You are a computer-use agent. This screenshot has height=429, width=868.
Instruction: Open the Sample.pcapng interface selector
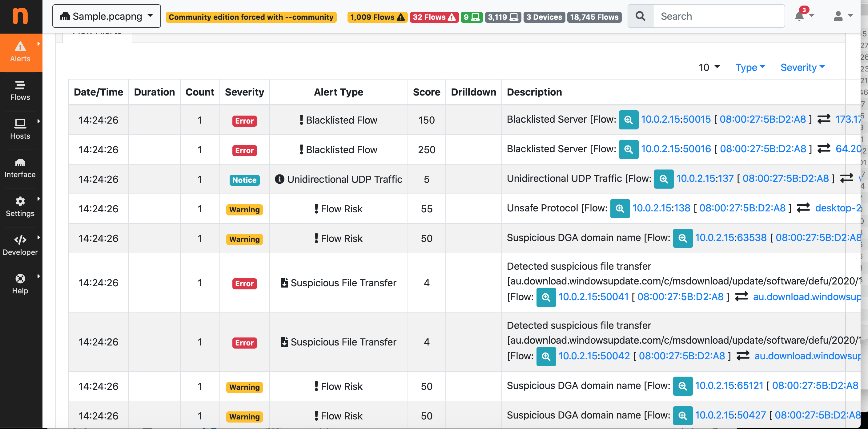106,16
